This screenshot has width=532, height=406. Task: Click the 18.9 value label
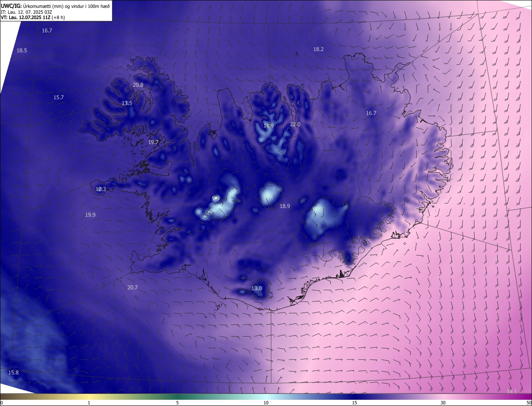click(285, 206)
